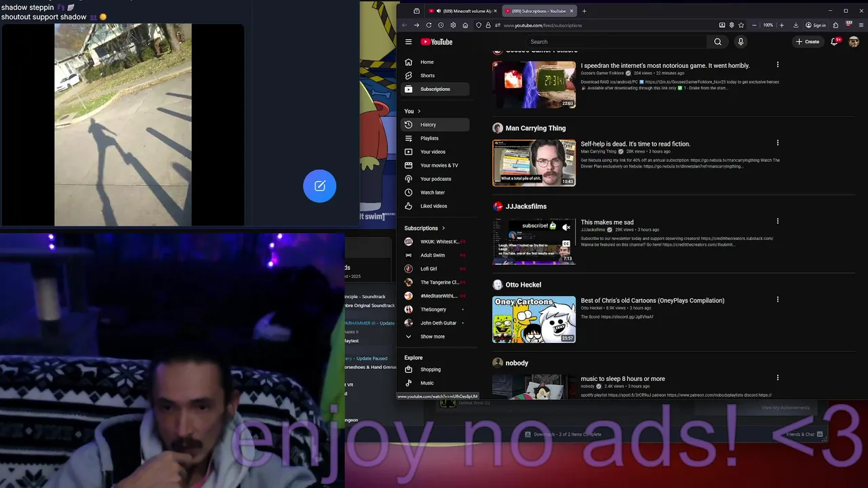Toggle captions on JJJacksfilms preview
Image resolution: width=868 pixels, height=488 pixels.
[566, 243]
